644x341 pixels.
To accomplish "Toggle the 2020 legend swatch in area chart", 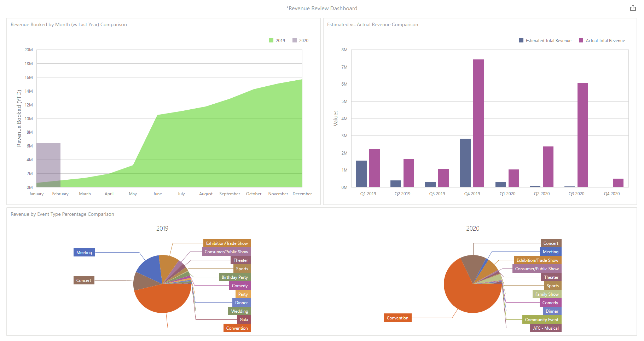I will point(295,40).
